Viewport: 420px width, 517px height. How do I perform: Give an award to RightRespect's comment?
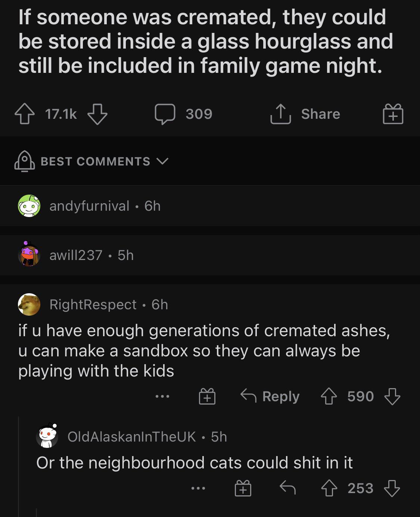tap(208, 396)
